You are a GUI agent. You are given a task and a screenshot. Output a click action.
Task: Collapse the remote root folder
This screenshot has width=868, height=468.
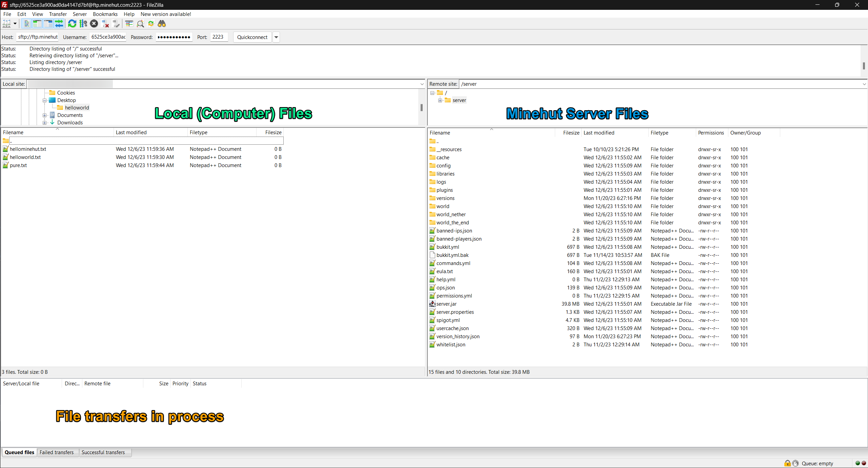point(432,93)
